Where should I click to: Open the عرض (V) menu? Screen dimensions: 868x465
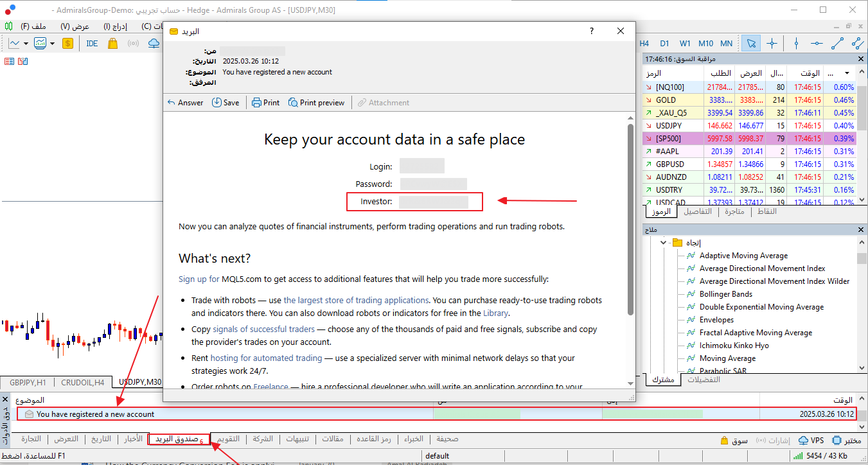tap(75, 26)
